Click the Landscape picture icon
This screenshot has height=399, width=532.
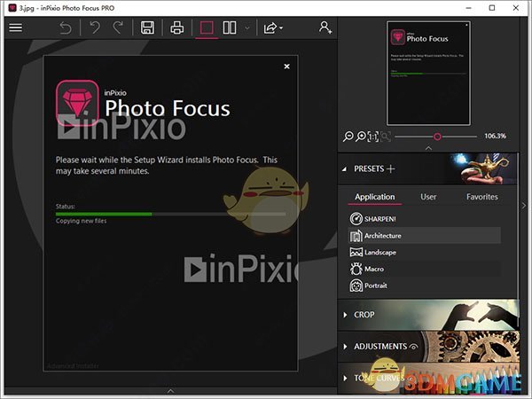coord(356,252)
